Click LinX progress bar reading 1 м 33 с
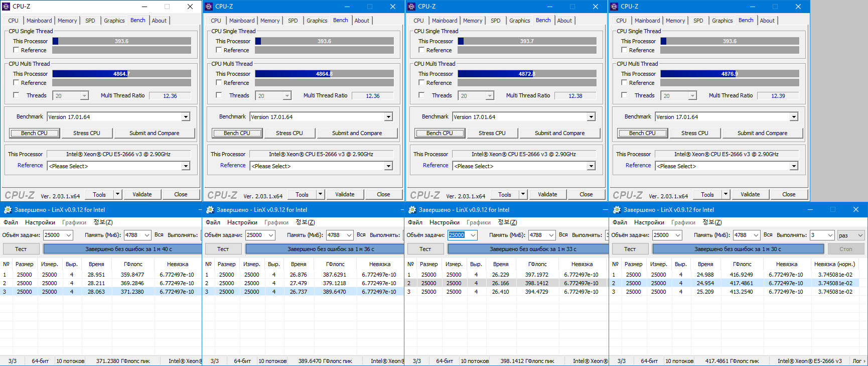The height and width of the screenshot is (366, 868). [528, 249]
